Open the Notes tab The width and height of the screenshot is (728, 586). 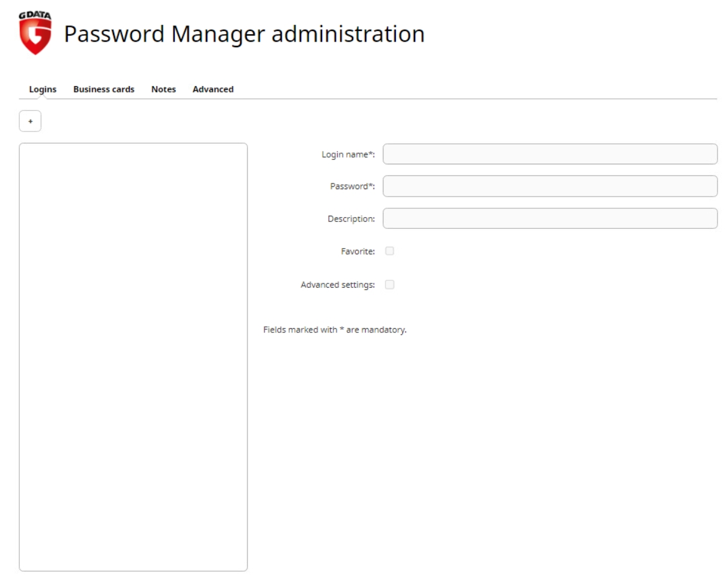163,89
